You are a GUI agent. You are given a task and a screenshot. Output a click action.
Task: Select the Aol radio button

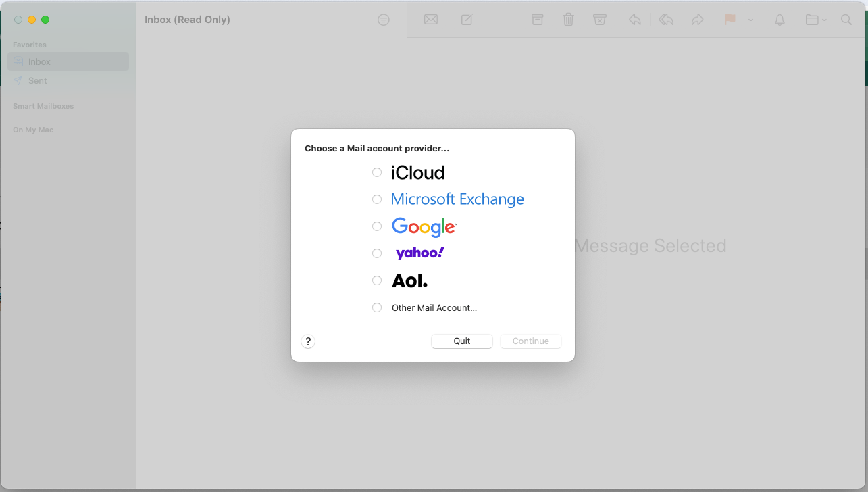(377, 280)
